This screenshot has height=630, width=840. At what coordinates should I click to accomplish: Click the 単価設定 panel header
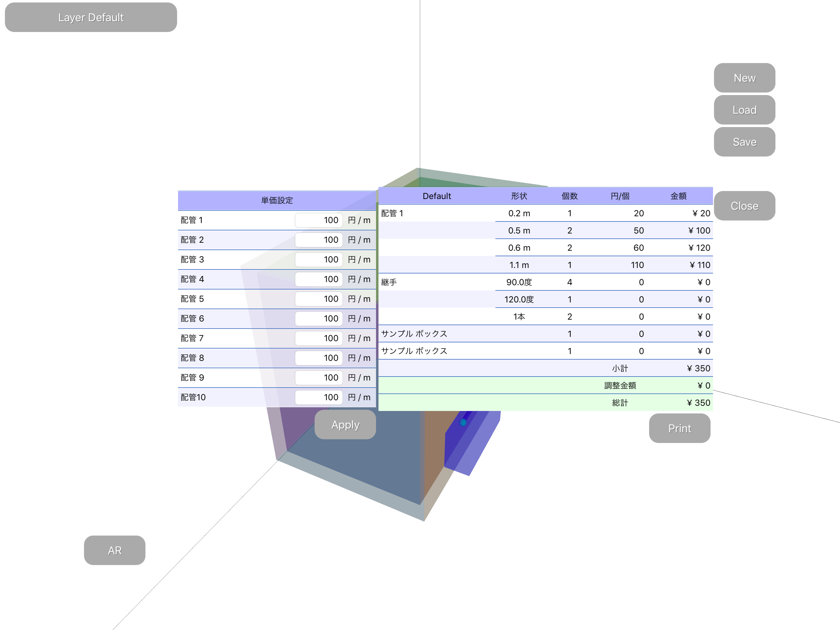(x=277, y=200)
